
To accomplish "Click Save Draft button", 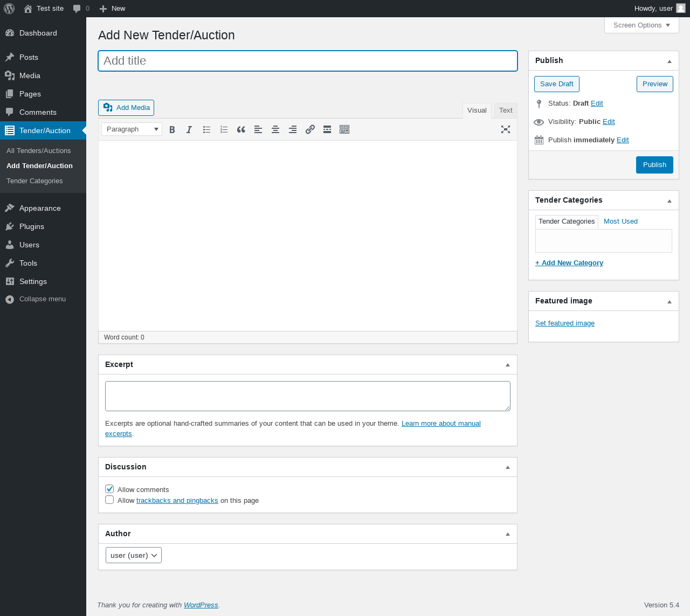I will pyautogui.click(x=557, y=84).
